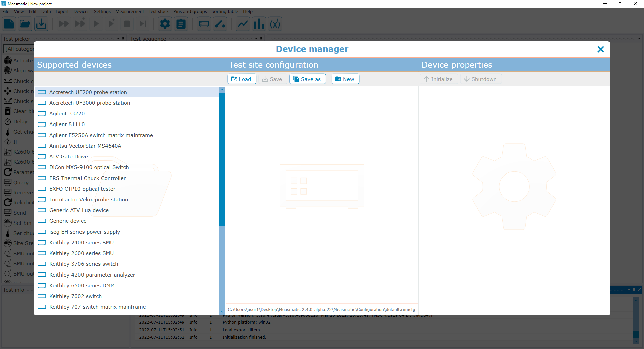
Task: Open the Measurement menu
Action: (129, 11)
